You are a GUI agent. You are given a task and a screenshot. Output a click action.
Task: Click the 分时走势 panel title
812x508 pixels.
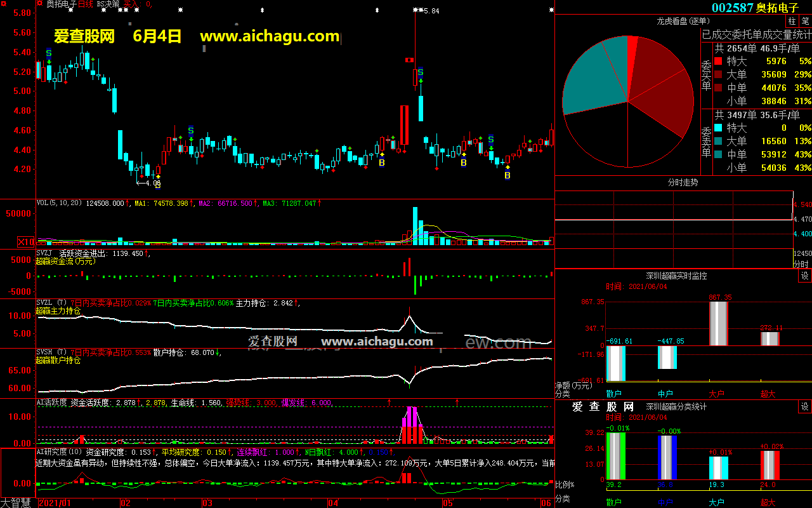[x=683, y=182]
